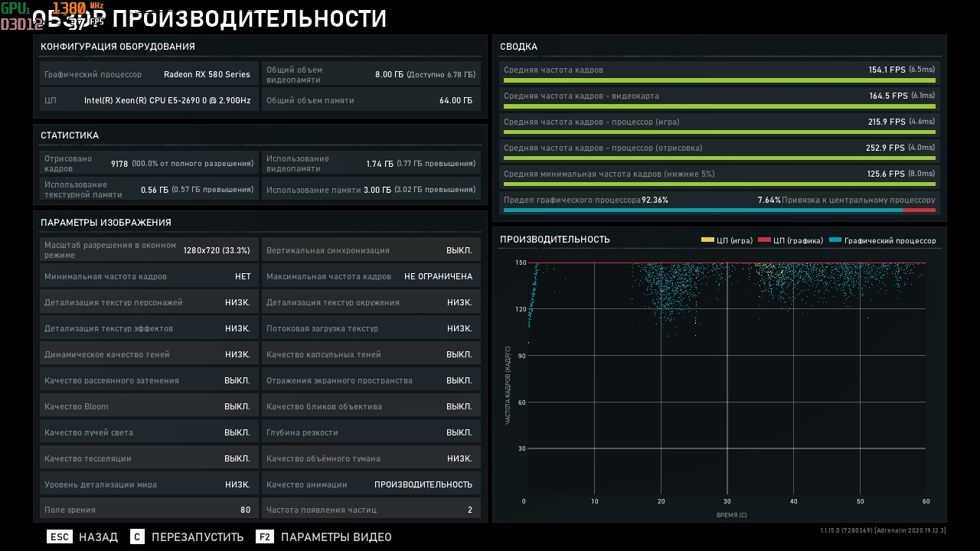Select Масштаб разрешения в оконном режиме row
Image resolution: width=980 pixels, height=551 pixels.
[x=147, y=250]
